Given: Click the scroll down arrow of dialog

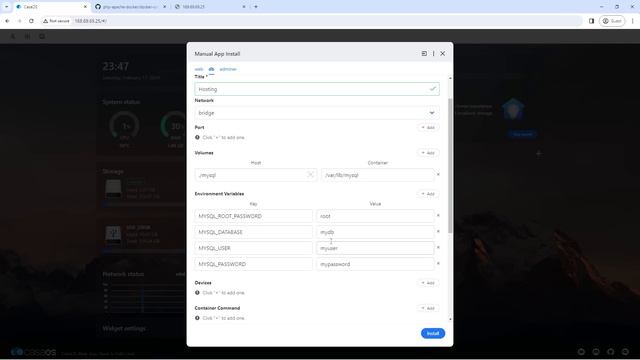Looking at the screenshot, I should 450,319.
